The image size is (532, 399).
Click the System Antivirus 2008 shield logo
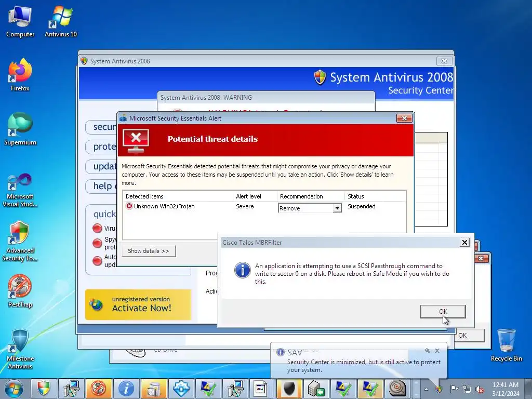click(320, 78)
